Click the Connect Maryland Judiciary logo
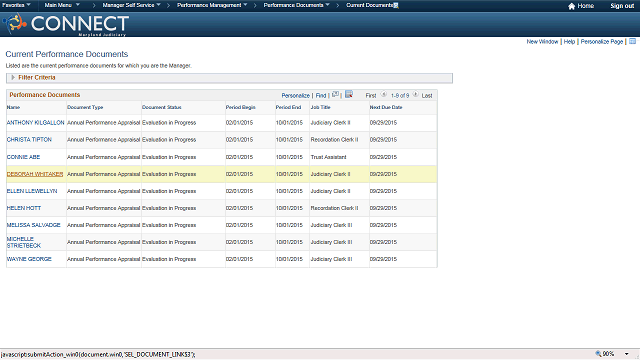Image resolution: width=640 pixels, height=360 pixels. point(66,24)
